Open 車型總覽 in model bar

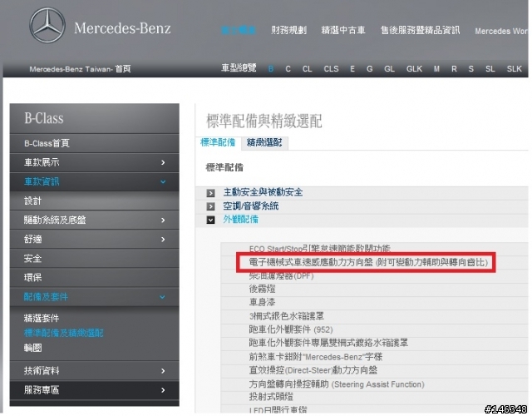(239, 68)
